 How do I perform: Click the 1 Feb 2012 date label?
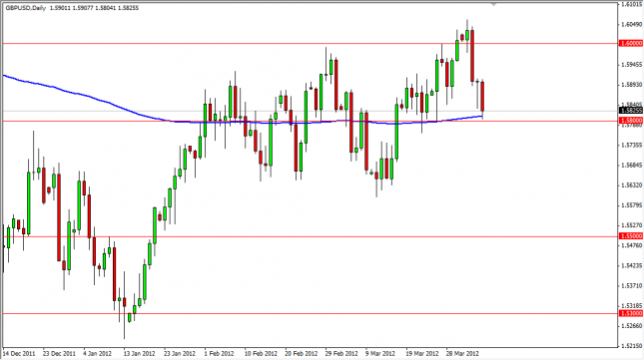219,353
